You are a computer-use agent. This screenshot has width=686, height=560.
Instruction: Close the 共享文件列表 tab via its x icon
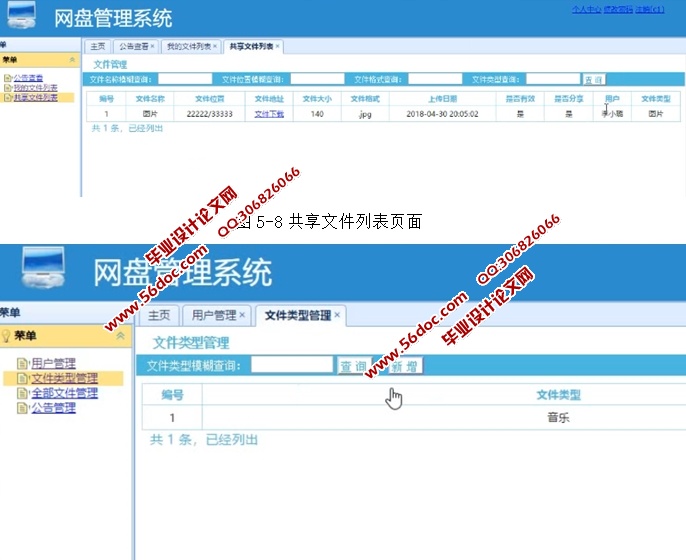coord(278,46)
